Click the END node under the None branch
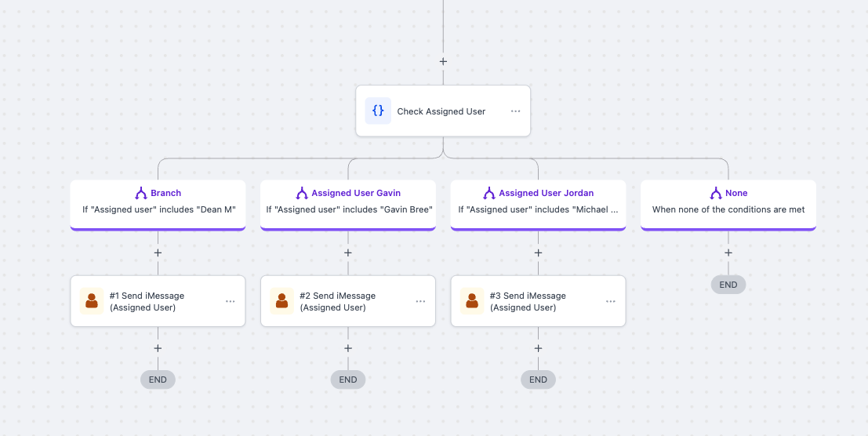868x436 pixels. [x=728, y=285]
